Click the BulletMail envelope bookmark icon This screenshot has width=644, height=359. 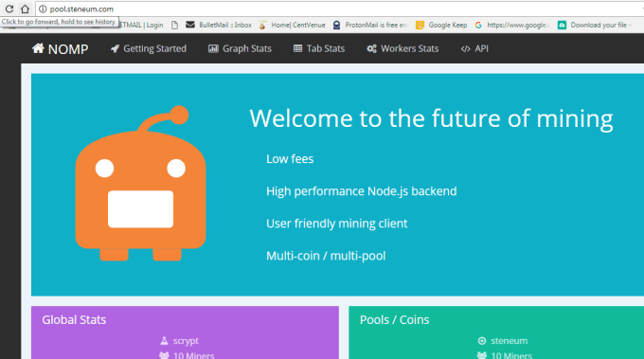[190, 25]
